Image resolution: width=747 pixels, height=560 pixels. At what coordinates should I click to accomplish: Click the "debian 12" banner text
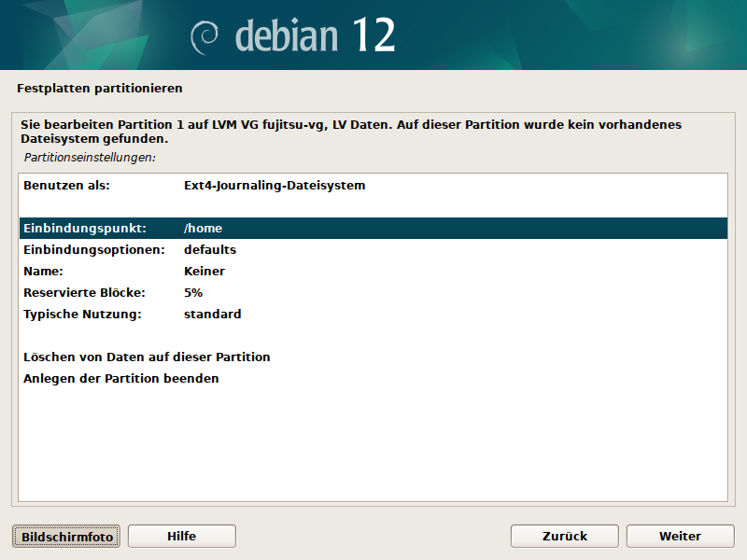(x=315, y=35)
